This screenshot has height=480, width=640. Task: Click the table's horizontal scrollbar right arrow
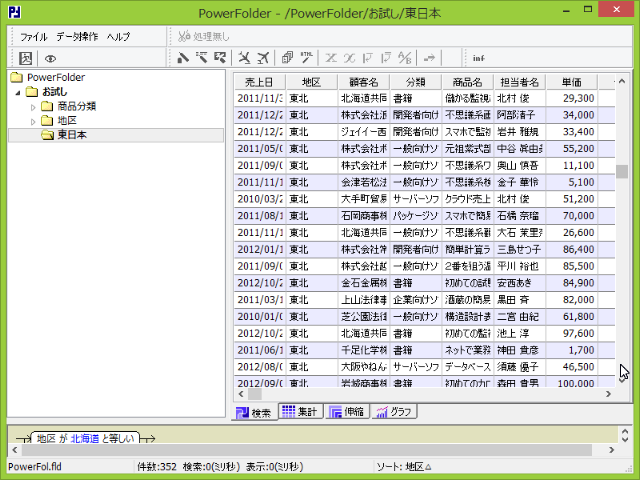[x=608, y=394]
